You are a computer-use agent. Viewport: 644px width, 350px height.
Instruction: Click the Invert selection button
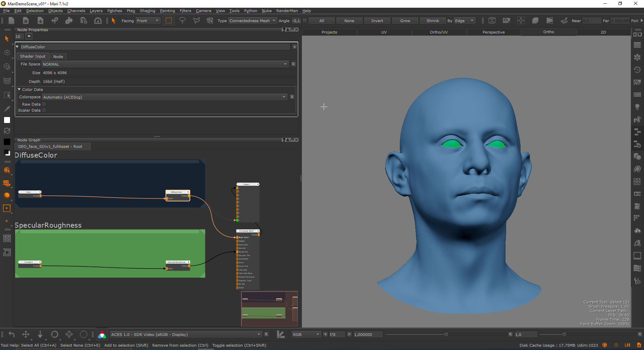377,21
